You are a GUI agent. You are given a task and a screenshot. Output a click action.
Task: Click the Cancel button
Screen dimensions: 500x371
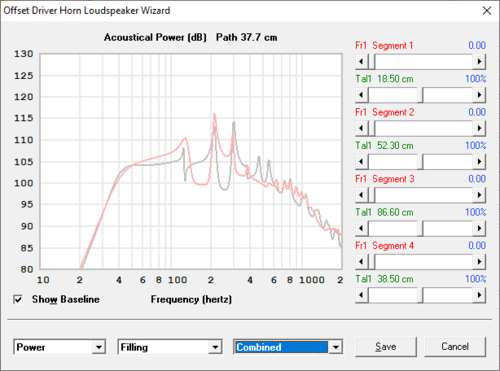tap(455, 347)
